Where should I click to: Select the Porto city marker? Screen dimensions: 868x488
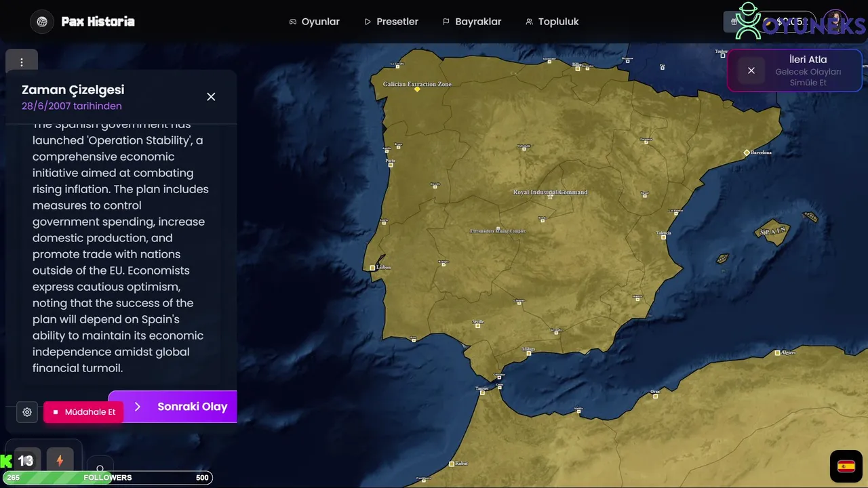[x=391, y=165]
